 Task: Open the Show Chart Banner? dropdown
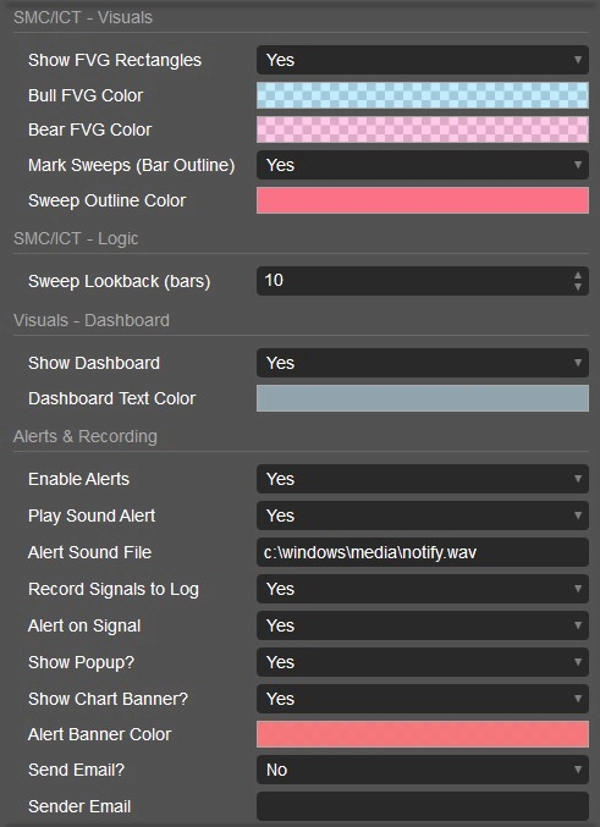[x=420, y=699]
